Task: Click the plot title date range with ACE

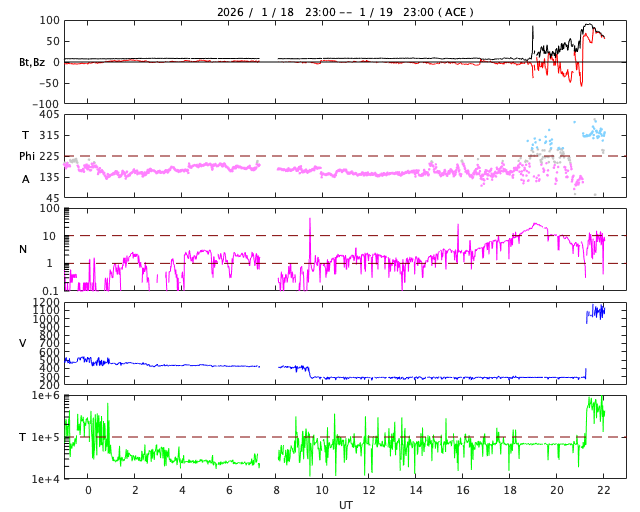Action: (345, 12)
